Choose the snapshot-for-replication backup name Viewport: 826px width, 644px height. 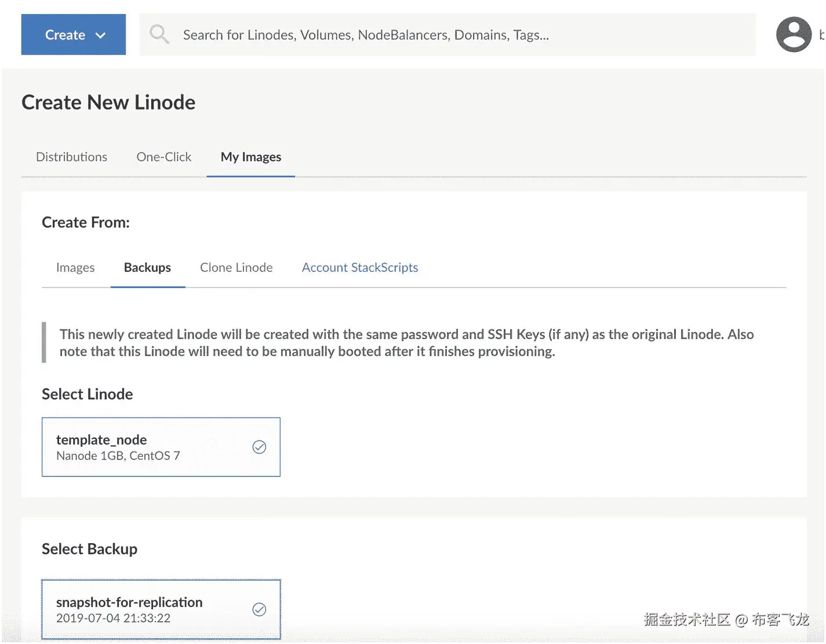pos(129,602)
